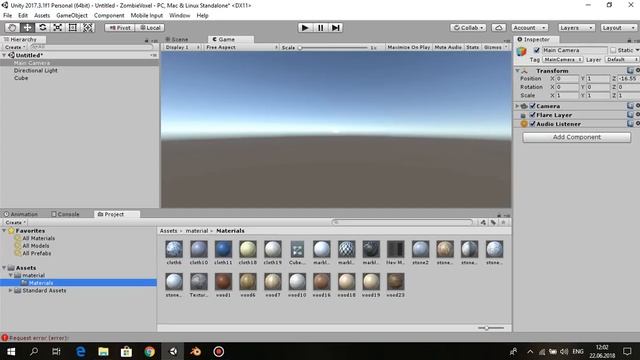Step one frame forward
Viewport: 640px width, 360px height.
tap(336, 27)
